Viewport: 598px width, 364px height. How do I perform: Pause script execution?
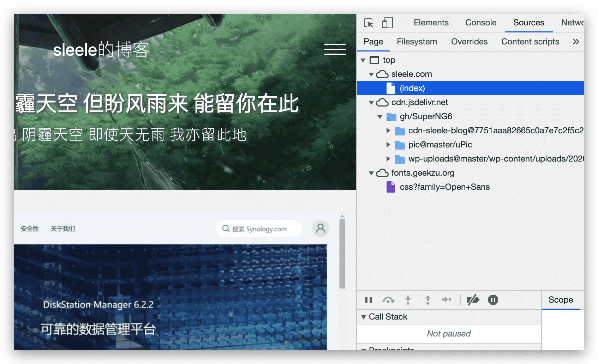coord(369,300)
